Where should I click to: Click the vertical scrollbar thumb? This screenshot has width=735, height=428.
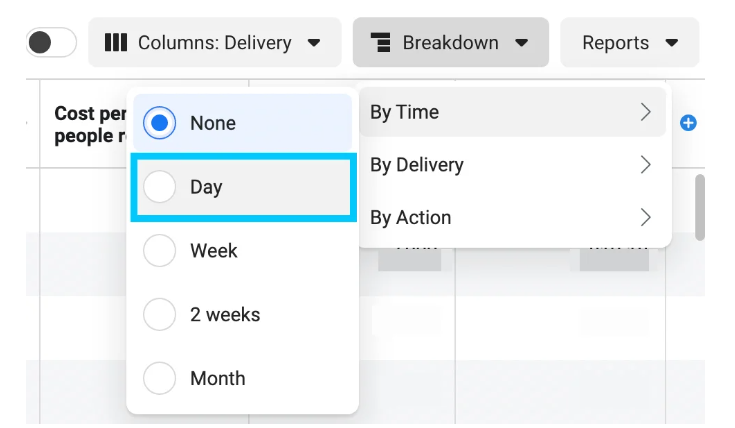pos(700,207)
